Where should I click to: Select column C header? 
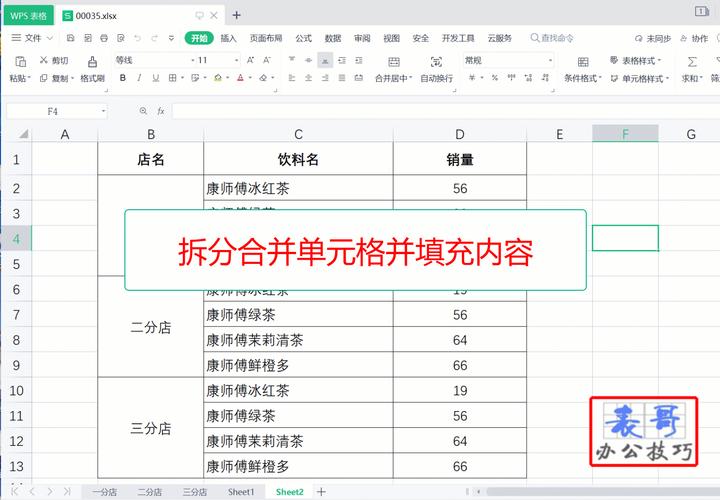click(x=298, y=134)
